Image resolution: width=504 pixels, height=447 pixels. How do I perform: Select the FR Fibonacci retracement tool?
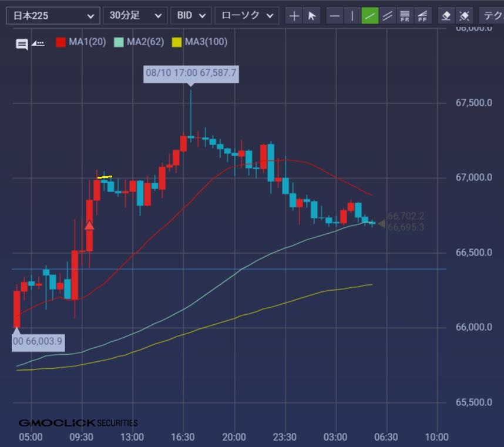click(405, 16)
